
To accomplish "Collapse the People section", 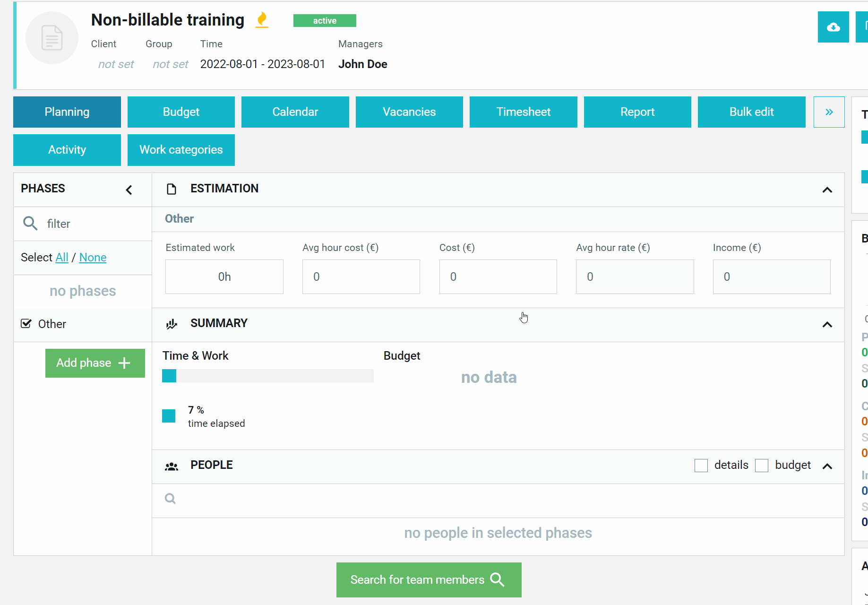I will [x=827, y=467].
